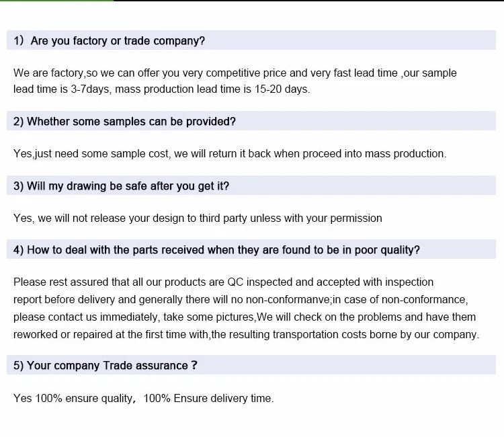Click the 'reworked or repaired' transportation costs line
The width and height of the screenshot is (504, 437).
click(246, 334)
